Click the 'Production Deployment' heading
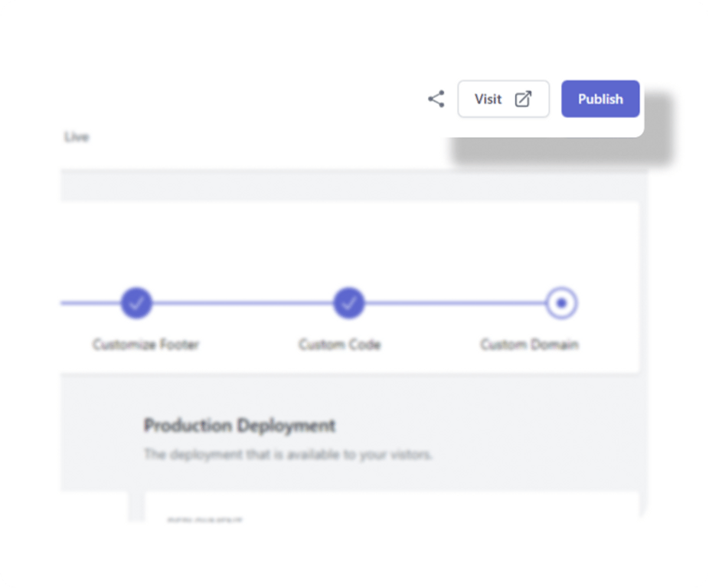 tap(239, 426)
